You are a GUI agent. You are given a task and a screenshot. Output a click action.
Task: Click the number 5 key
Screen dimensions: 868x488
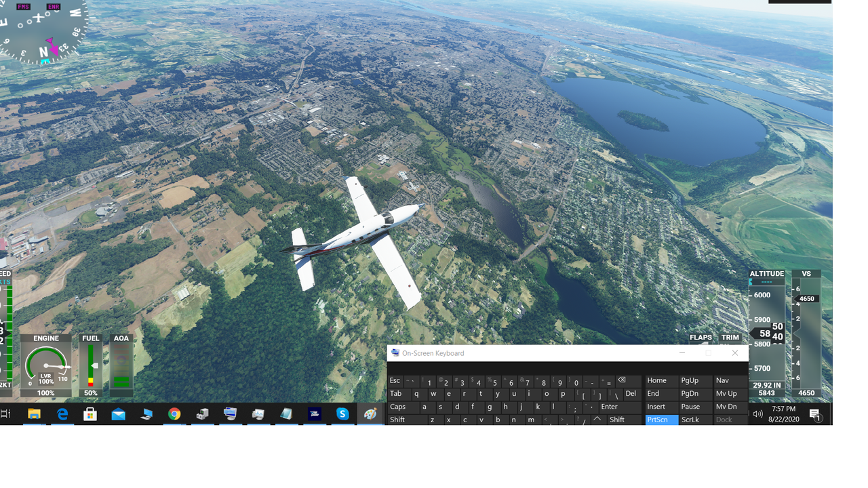click(x=494, y=381)
